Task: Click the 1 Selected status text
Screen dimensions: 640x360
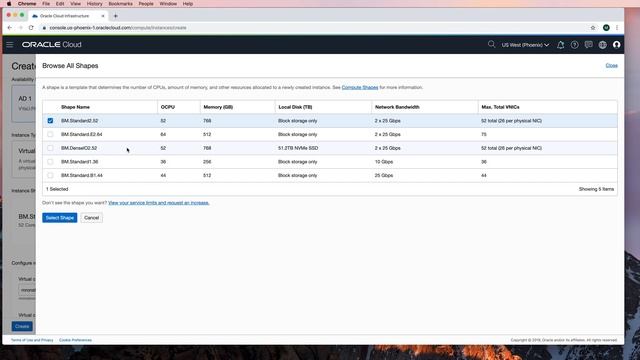Action: (x=57, y=189)
